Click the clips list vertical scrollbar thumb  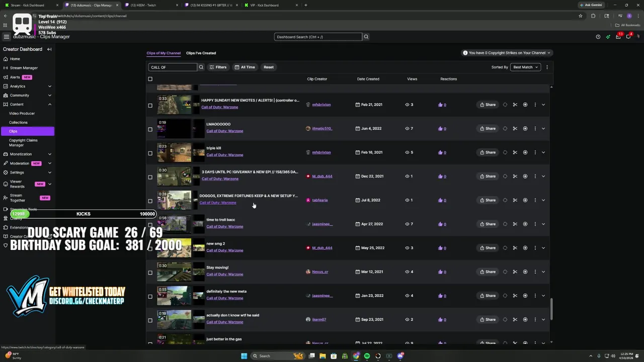[551, 309]
